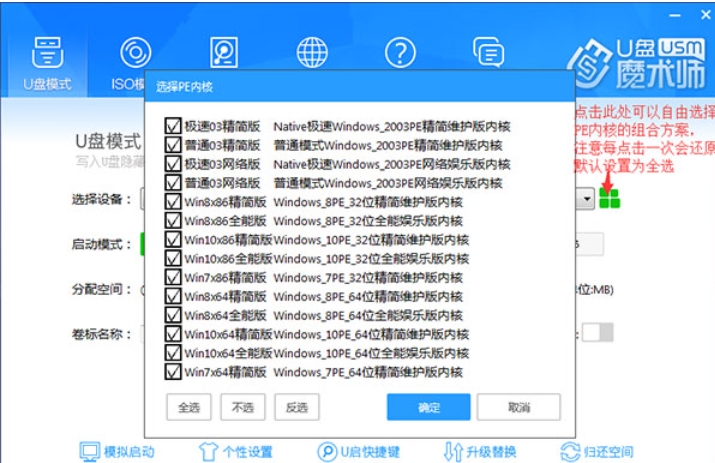The image size is (715, 463).
Task: Uncheck 极速03精简版 kernel
Action: click(173, 126)
